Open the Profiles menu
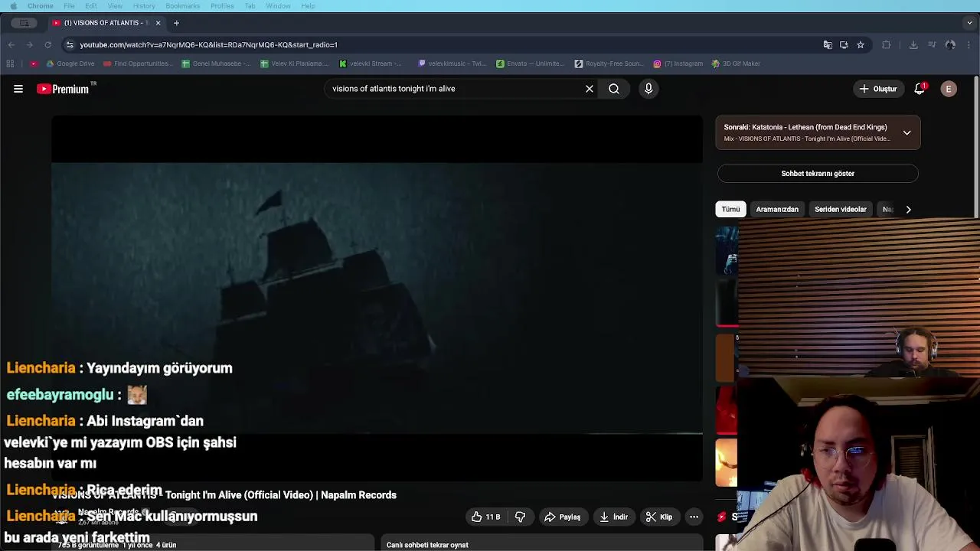 click(222, 6)
